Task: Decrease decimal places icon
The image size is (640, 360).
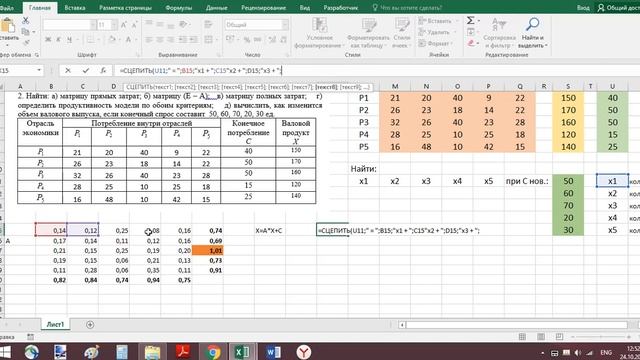Action: point(283,39)
